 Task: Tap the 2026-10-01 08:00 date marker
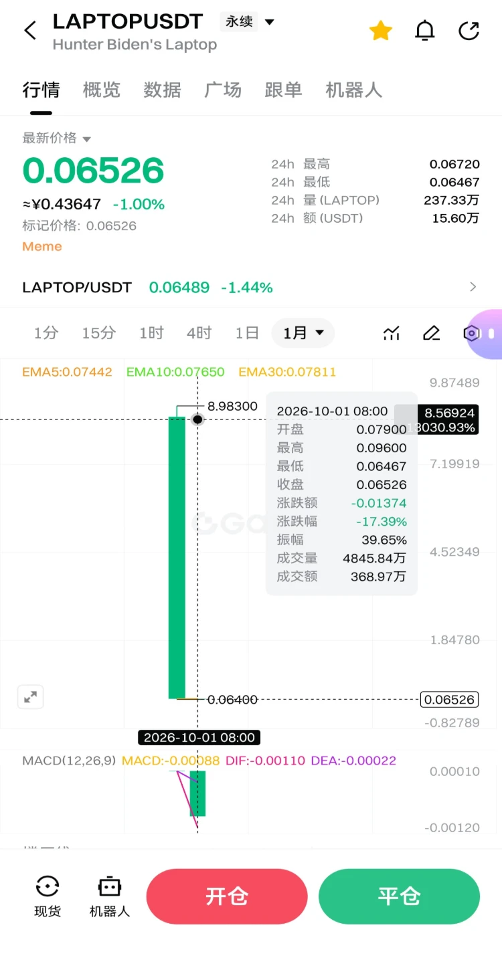pos(199,738)
